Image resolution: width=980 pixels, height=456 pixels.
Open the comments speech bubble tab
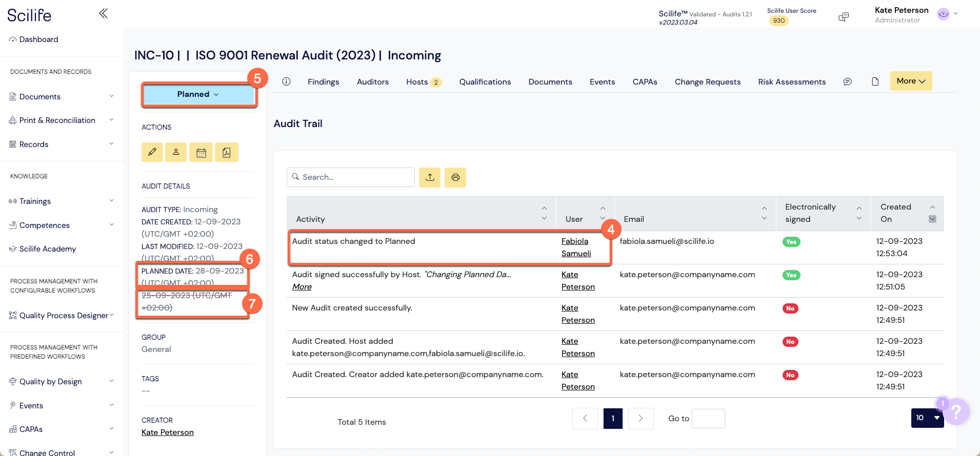pyautogui.click(x=848, y=81)
